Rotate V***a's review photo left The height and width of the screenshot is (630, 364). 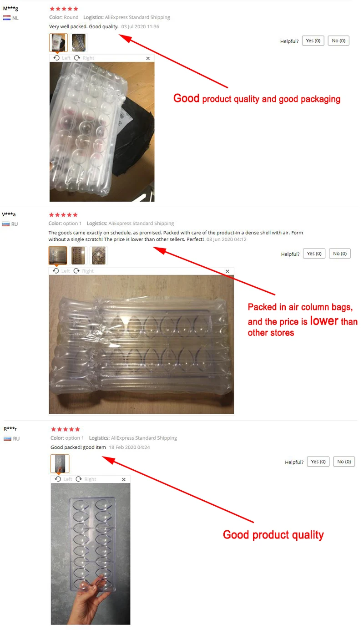61,271
